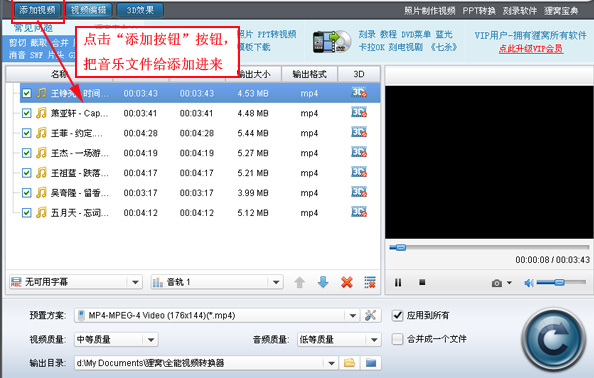
Task: Open 狸窝宝典 menu item
Action: [x=561, y=11]
